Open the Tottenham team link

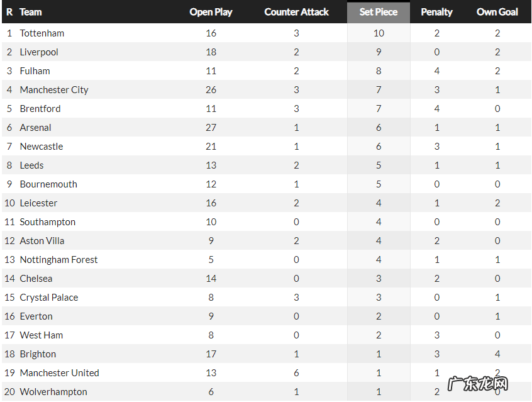pos(42,33)
